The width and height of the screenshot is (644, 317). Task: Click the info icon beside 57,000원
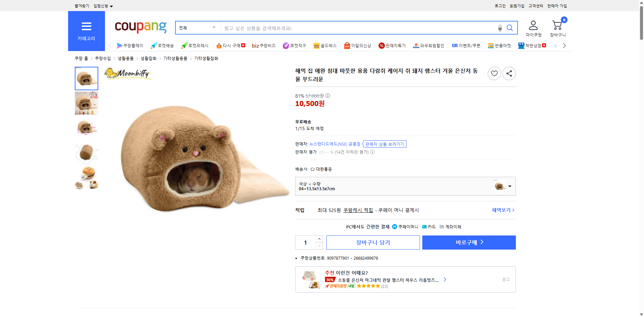click(327, 96)
